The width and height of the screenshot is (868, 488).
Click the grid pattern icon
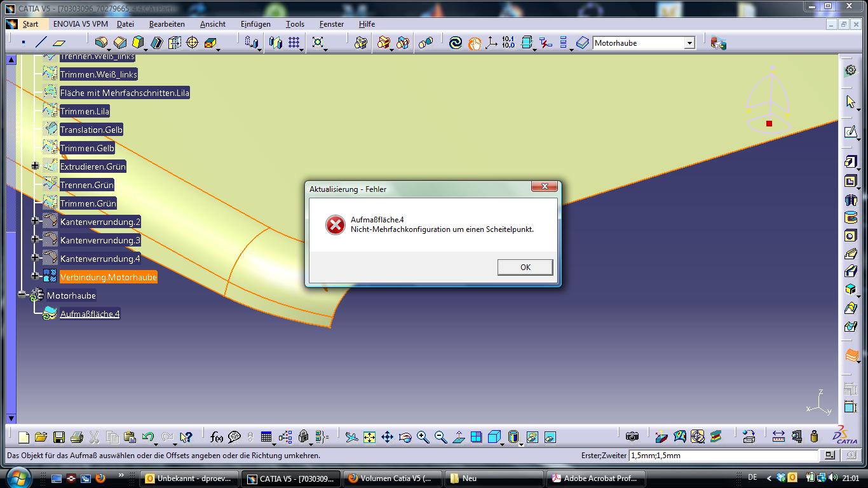(294, 43)
